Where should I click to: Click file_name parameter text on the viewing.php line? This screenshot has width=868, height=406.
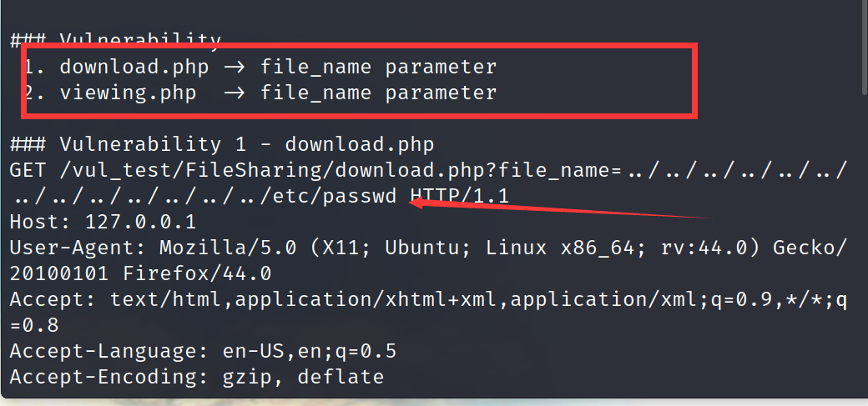coord(379,93)
